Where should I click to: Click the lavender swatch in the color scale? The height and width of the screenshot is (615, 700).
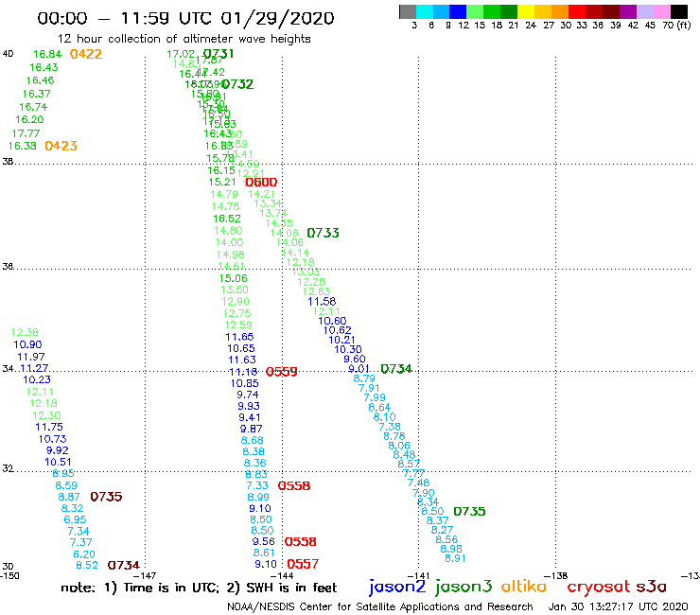tap(645, 11)
